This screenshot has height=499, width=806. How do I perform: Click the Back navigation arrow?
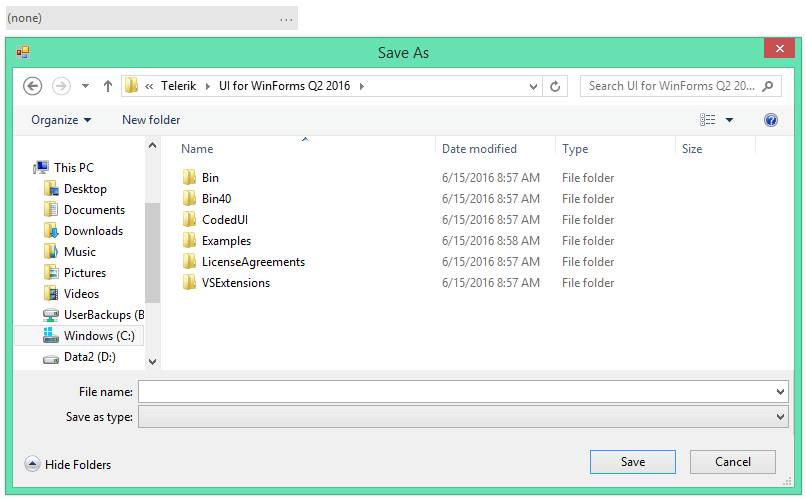click(32, 86)
